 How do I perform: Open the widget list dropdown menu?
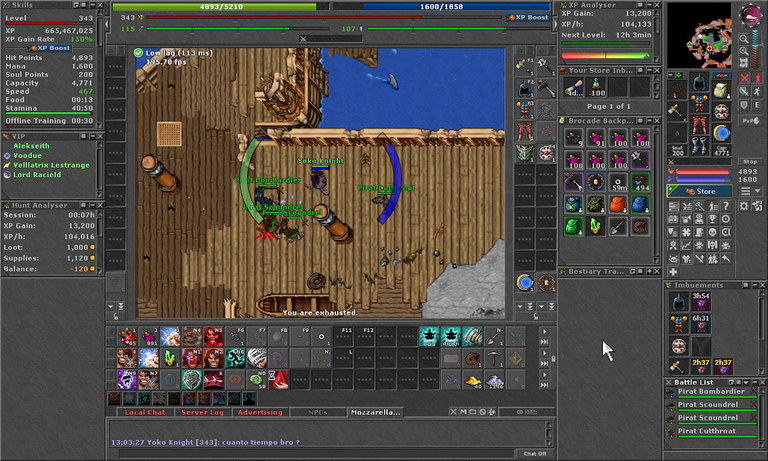pyautogui.click(x=750, y=191)
